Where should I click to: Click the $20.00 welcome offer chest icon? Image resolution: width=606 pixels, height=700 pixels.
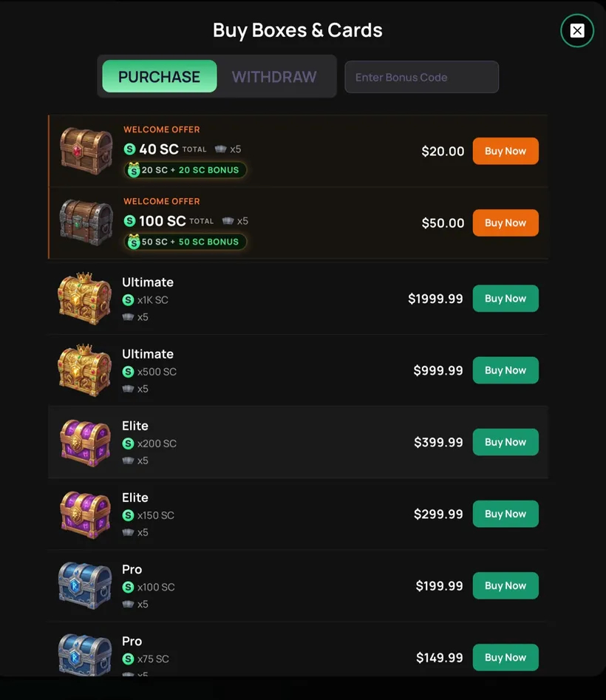point(86,151)
